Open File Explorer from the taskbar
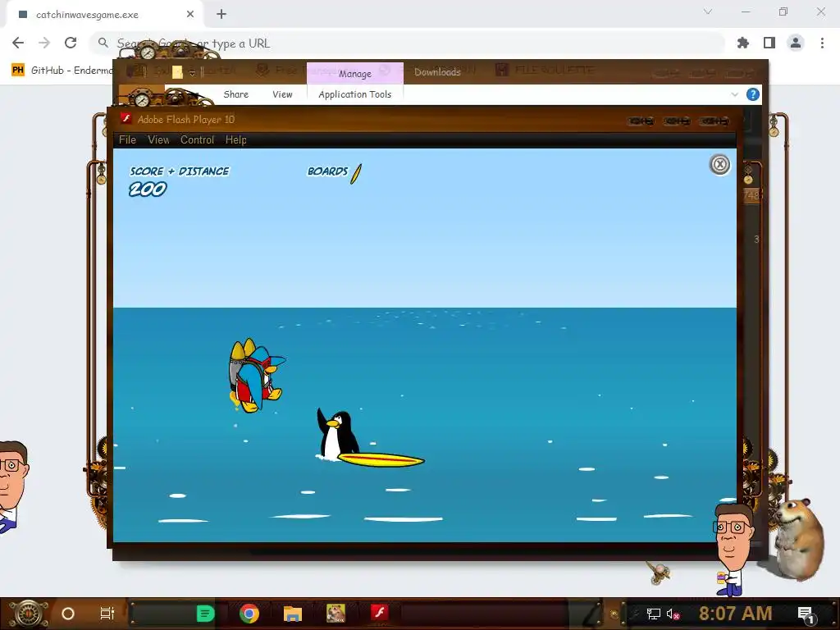 pyautogui.click(x=293, y=614)
